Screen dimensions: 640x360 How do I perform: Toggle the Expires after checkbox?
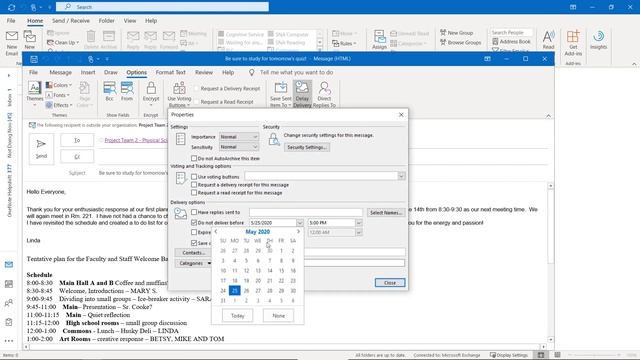(194, 232)
